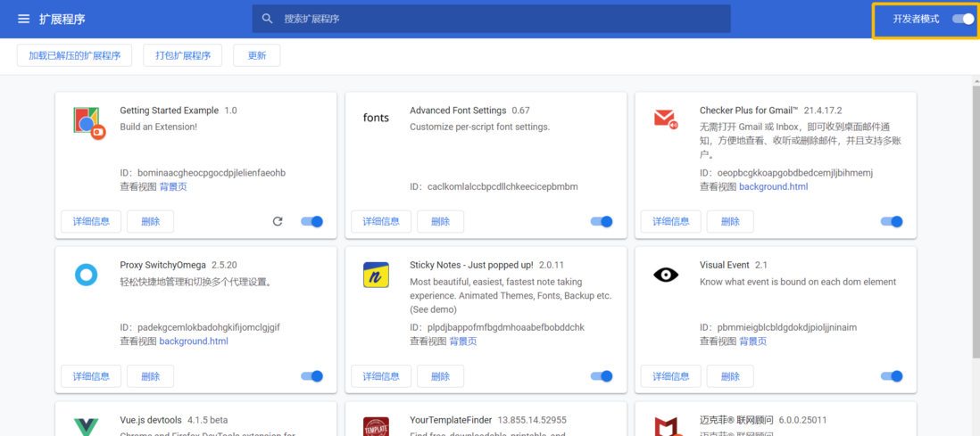Viewport: 980px width, 436px height.
Task: Open 背景页 link of Getting Started Example
Action: tap(173, 186)
